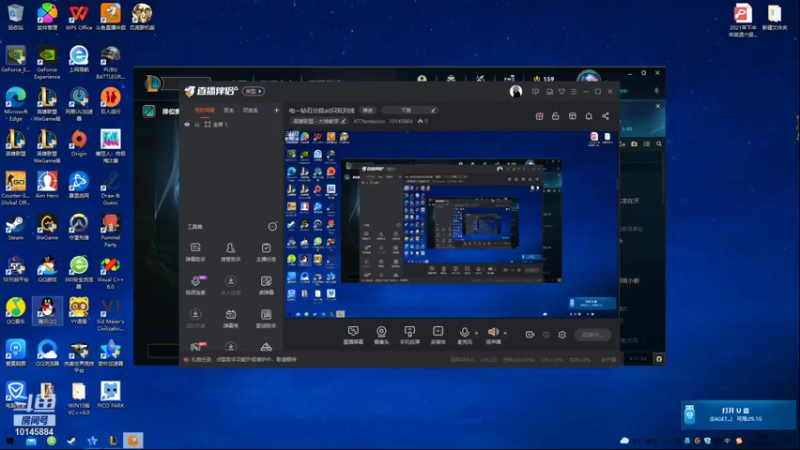This screenshot has height=450, width=800.
Task: Open the streaming settings gear icon
Action: coord(562,335)
